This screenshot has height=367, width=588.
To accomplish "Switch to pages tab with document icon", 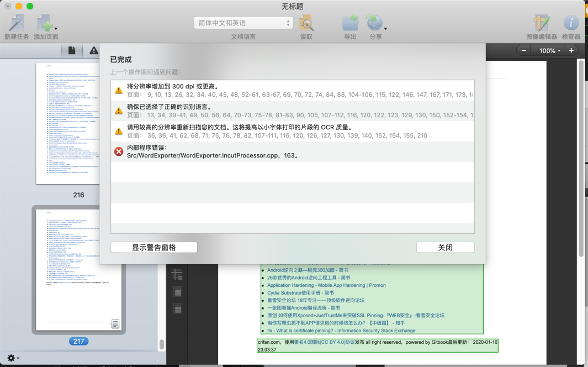I will point(72,50).
